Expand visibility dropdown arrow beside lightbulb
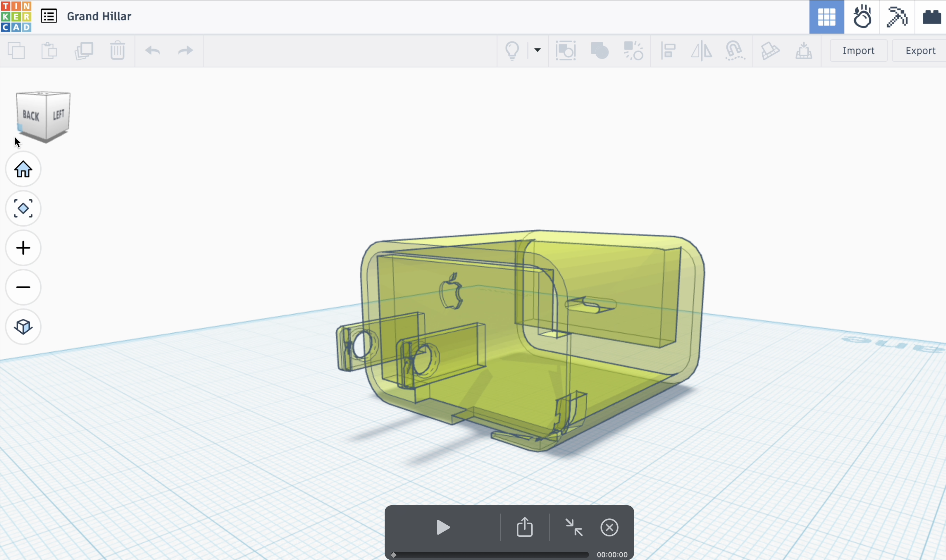Screen dimensions: 946x560 click(537, 50)
